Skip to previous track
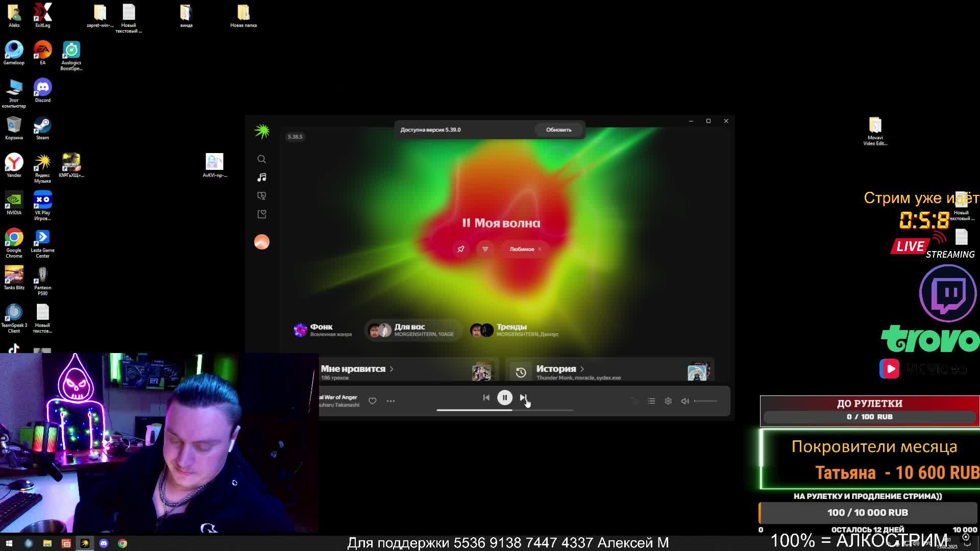980x551 pixels. point(486,397)
